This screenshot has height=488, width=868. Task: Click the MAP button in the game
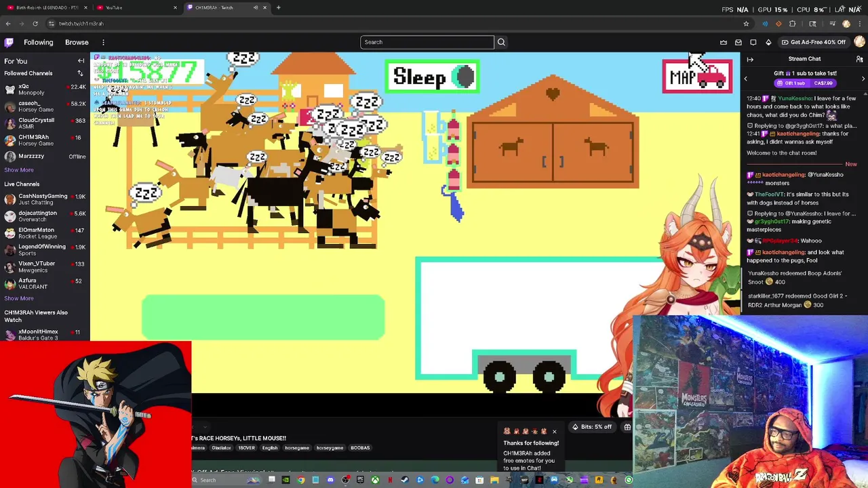[x=697, y=77]
